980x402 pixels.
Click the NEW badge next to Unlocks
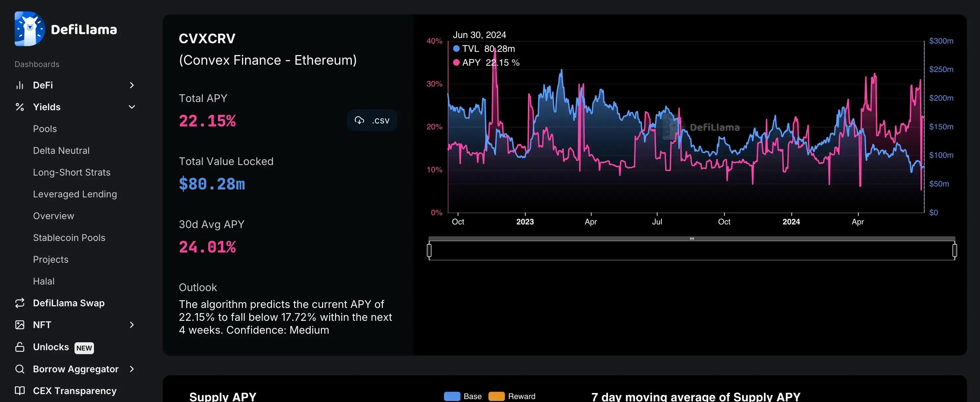[84, 348]
